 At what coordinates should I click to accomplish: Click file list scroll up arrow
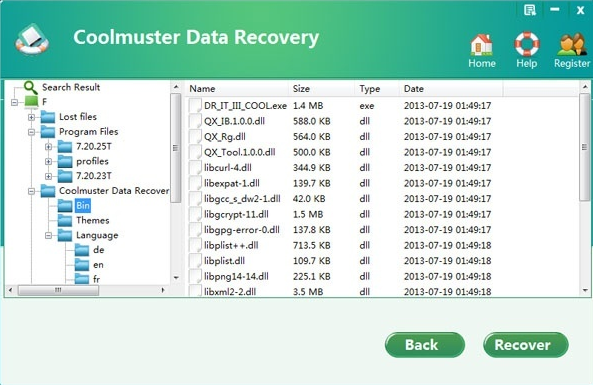point(585,87)
